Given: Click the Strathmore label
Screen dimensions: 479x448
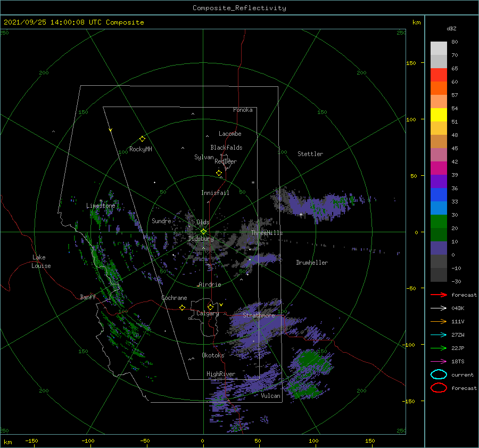Looking at the screenshot, I should tap(259, 315).
